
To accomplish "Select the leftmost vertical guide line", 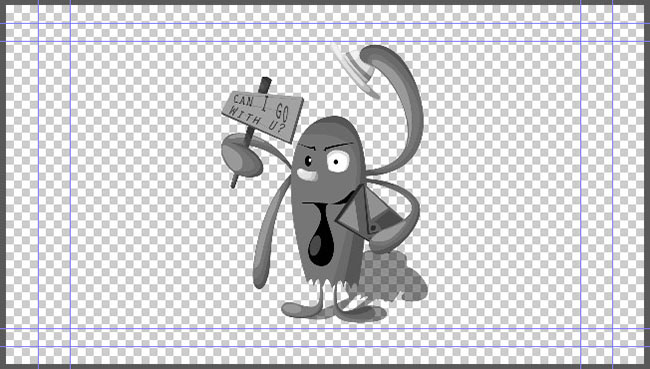I will coord(39,184).
